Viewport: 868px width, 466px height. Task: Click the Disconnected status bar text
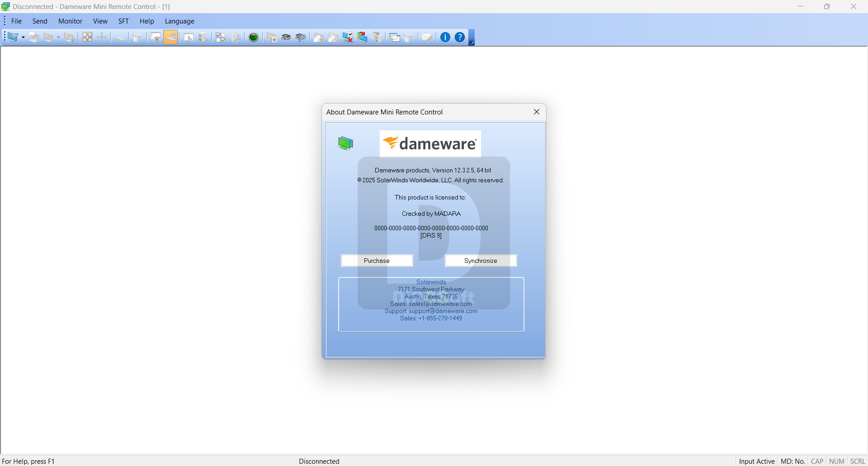pos(319,461)
